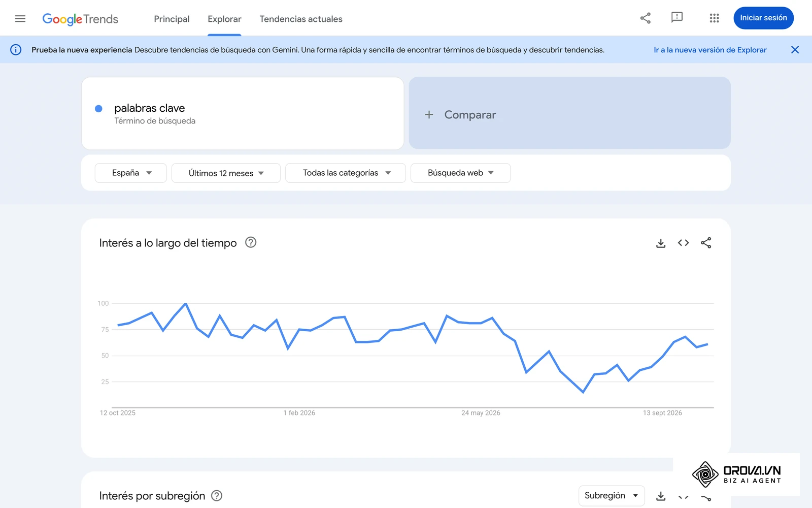Click the chart peak at value 100
This screenshot has height=508, width=812.
186,304
